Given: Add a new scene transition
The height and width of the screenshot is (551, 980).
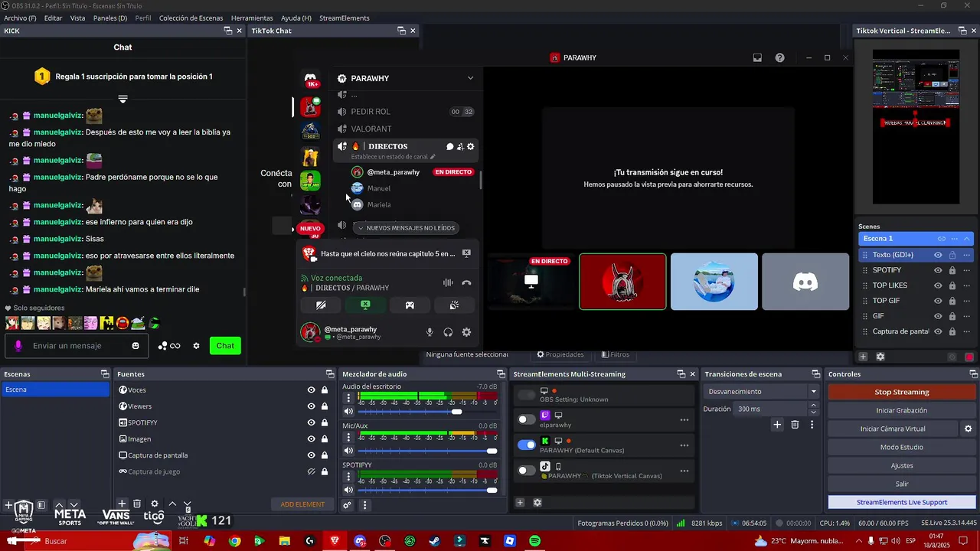Looking at the screenshot, I should [x=777, y=425].
